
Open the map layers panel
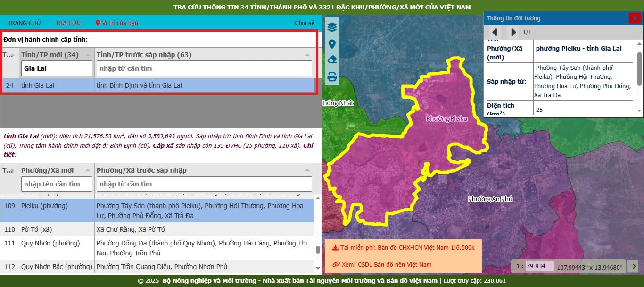[332, 27]
